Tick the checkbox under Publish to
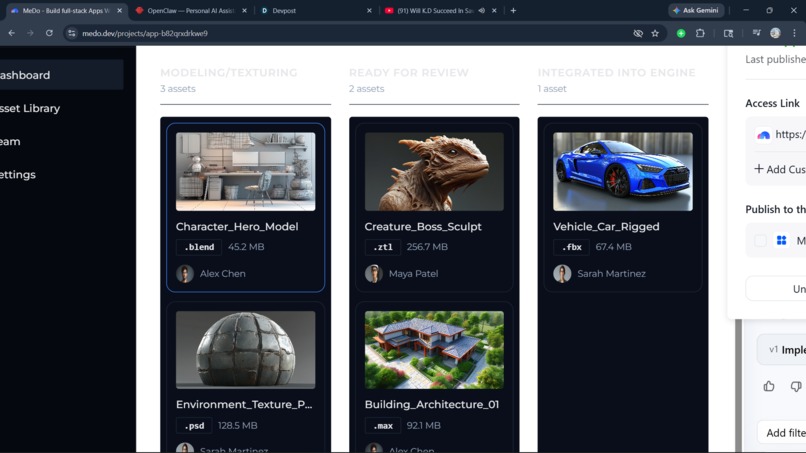This screenshot has height=453, width=806. click(760, 241)
